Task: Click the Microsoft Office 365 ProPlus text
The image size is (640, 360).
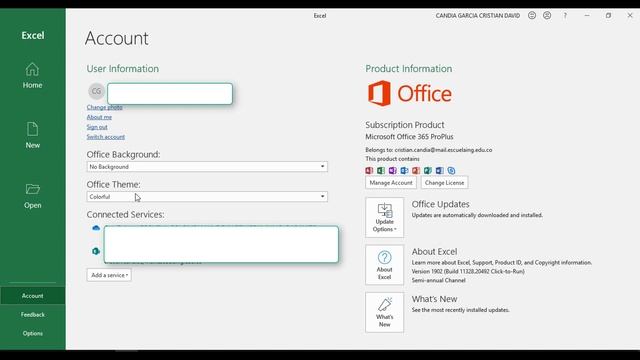Action: [x=409, y=137]
